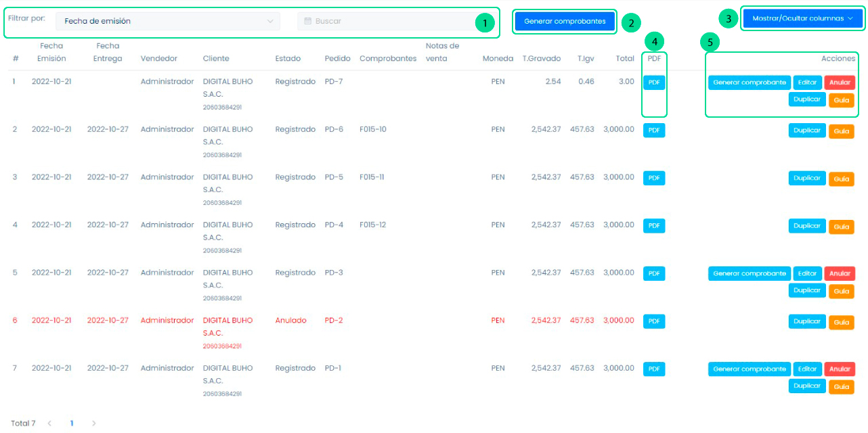The image size is (868, 433).
Task: Click 'Generar comprobante' for order PD-7
Action: [750, 83]
